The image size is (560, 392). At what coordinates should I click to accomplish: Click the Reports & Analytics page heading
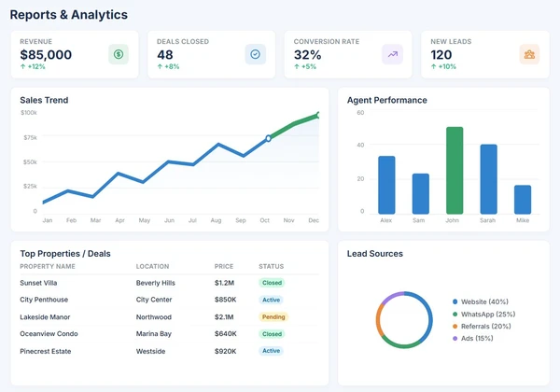pos(68,15)
